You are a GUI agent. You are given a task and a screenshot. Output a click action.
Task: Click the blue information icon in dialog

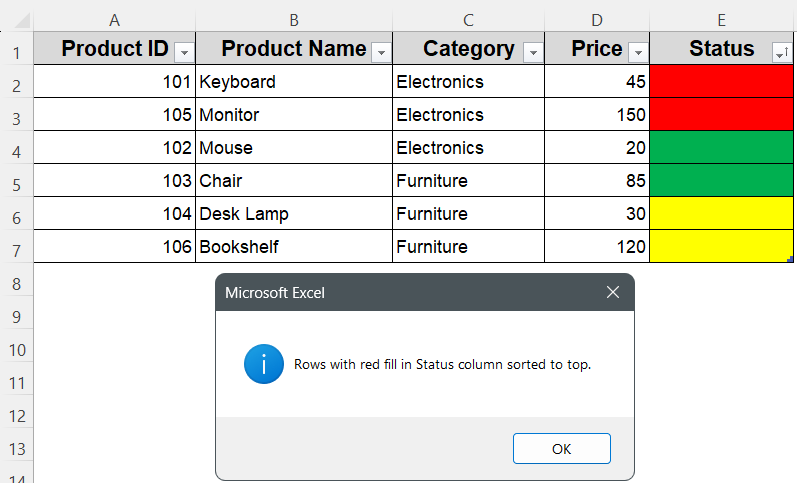coord(264,364)
